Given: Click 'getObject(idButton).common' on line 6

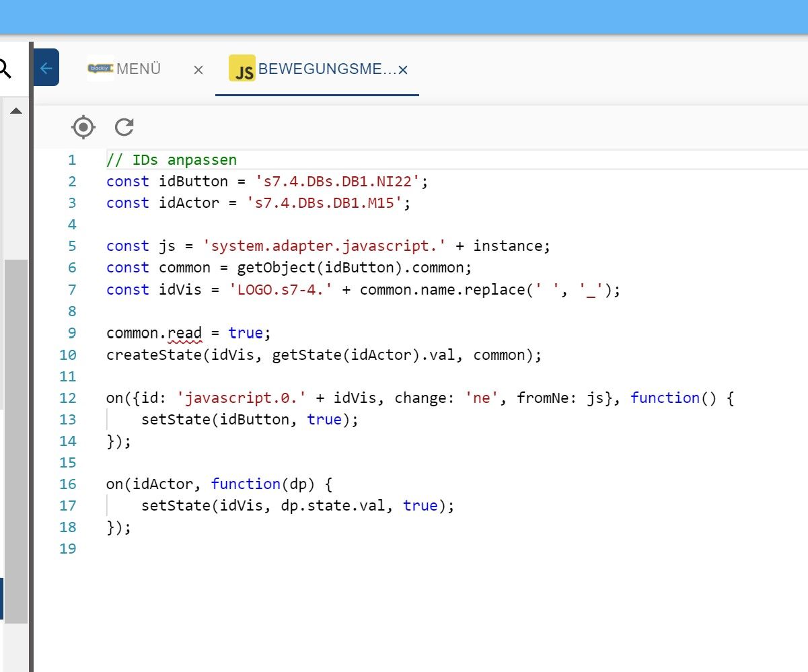Looking at the screenshot, I should click(351, 268).
